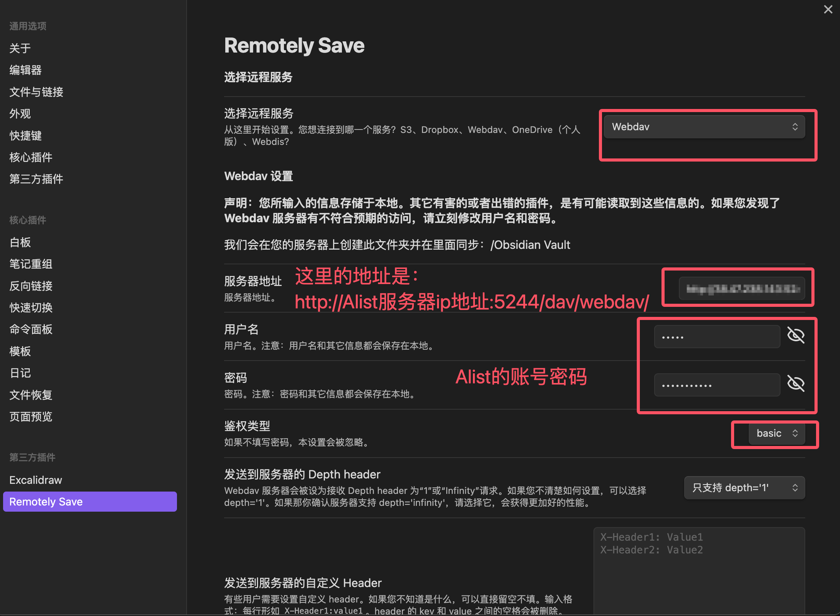Open the basic auth type dropdown
The width and height of the screenshot is (840, 616).
pos(777,433)
